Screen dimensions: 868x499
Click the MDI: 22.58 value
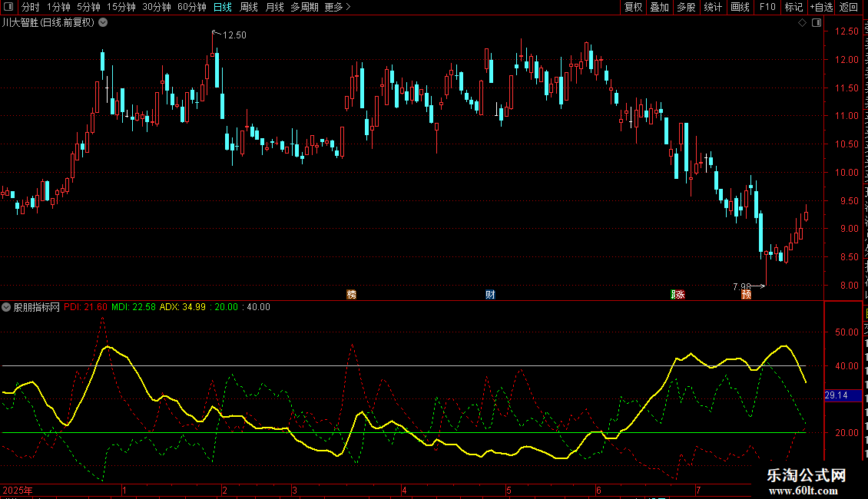[x=134, y=307]
